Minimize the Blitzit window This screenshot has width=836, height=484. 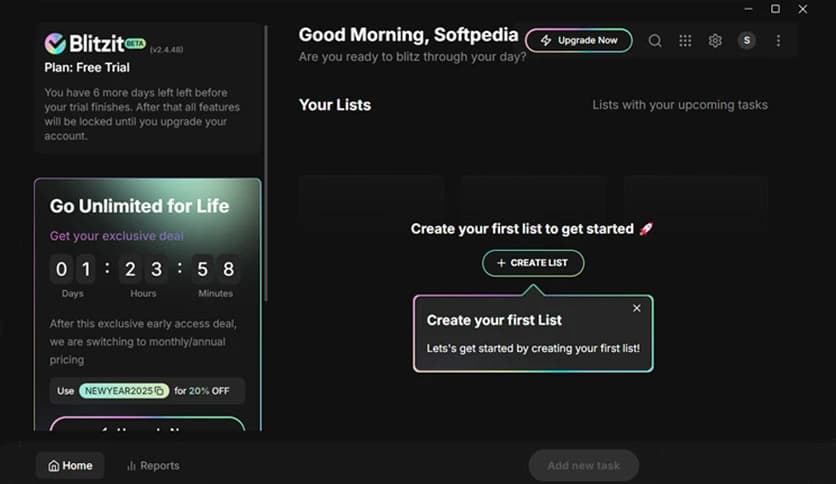click(749, 9)
